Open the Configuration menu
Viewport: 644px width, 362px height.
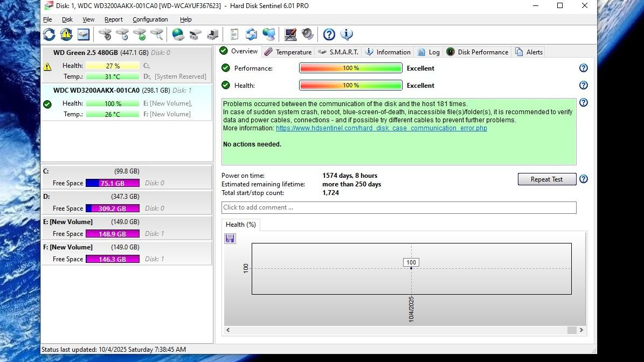(x=150, y=19)
